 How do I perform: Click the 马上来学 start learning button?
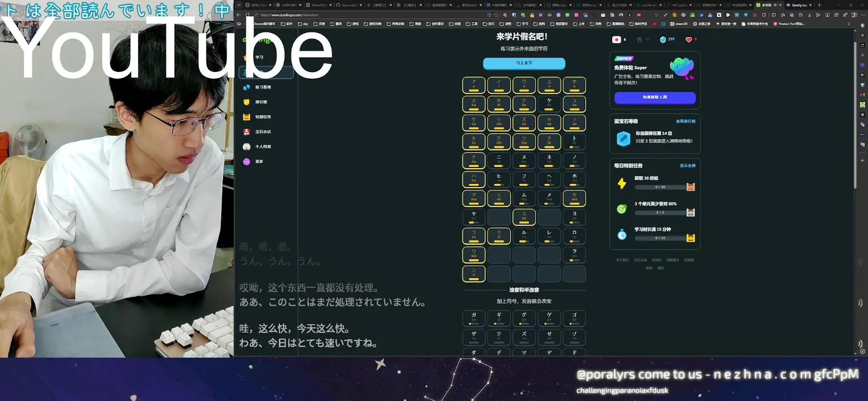click(524, 63)
